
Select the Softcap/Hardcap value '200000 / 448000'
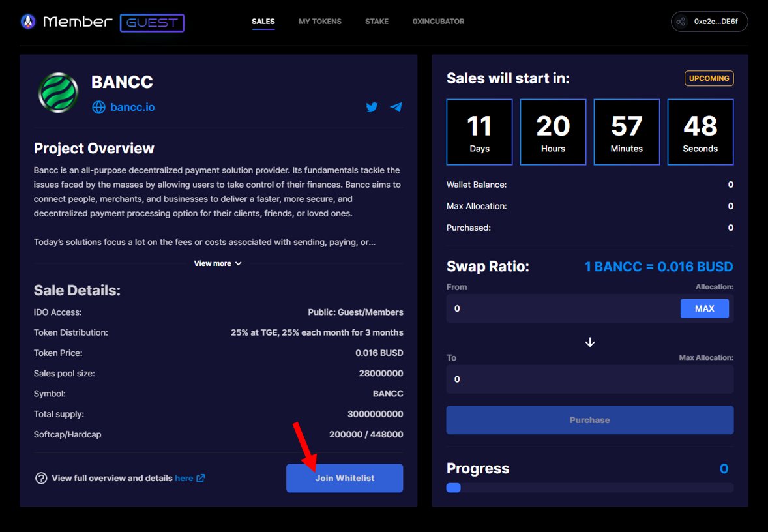[366, 434]
